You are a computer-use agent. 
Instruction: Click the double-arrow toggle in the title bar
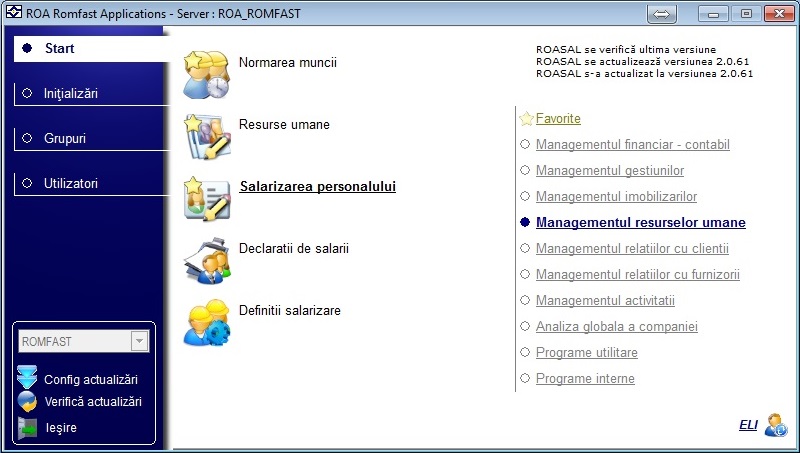[x=662, y=14]
